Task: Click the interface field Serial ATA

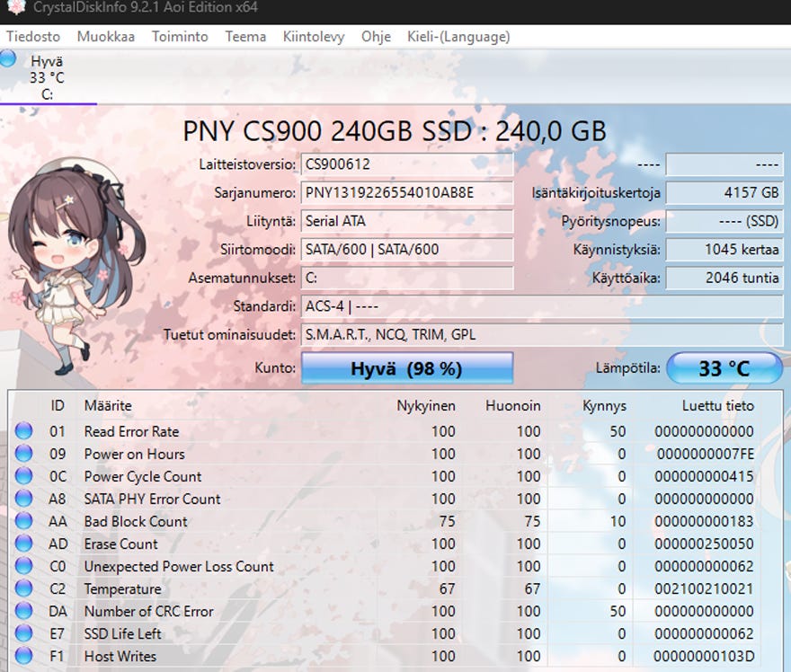Action: tap(407, 221)
